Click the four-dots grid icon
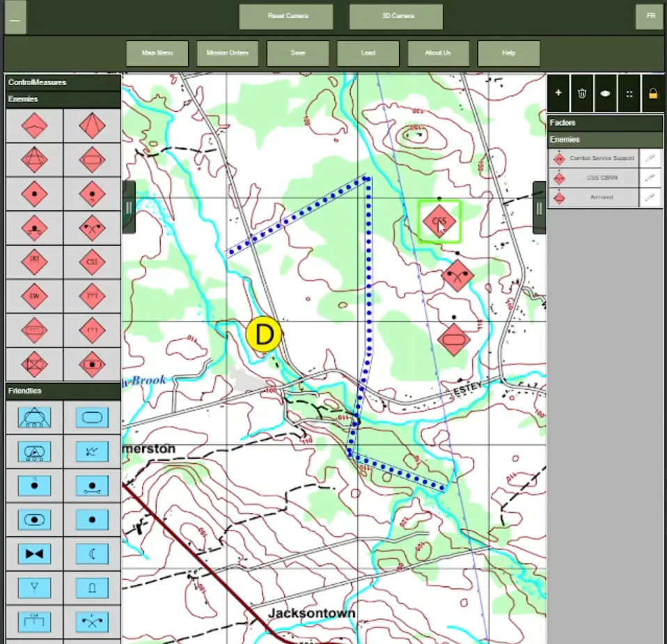Viewport: 667px width, 644px height. 629,93
